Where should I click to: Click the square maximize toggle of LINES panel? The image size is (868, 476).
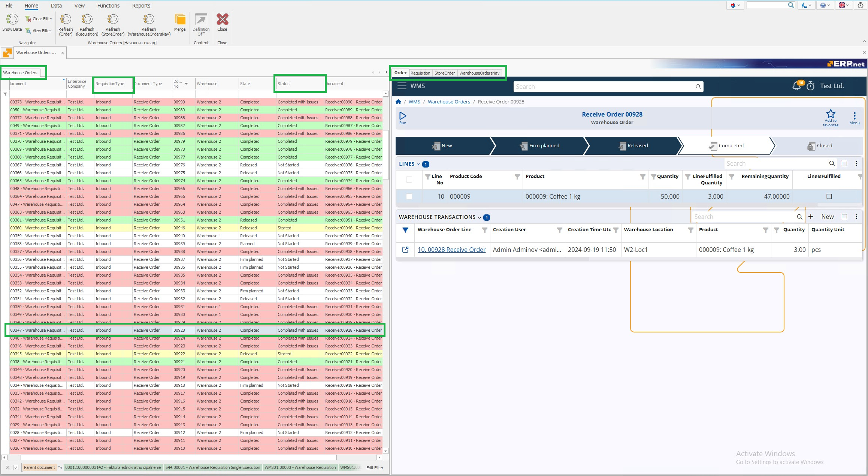844,163
